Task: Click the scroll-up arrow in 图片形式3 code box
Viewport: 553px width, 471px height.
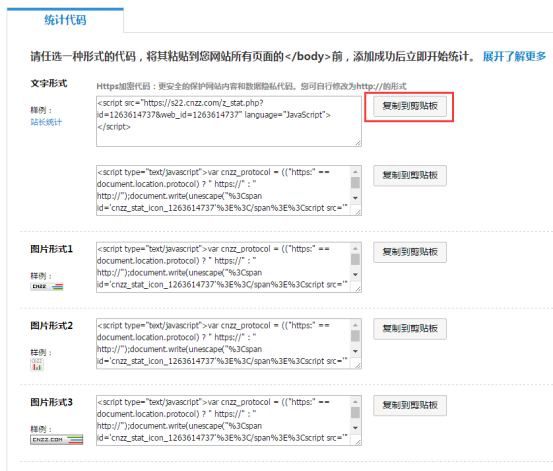Action: pyautogui.click(x=356, y=401)
